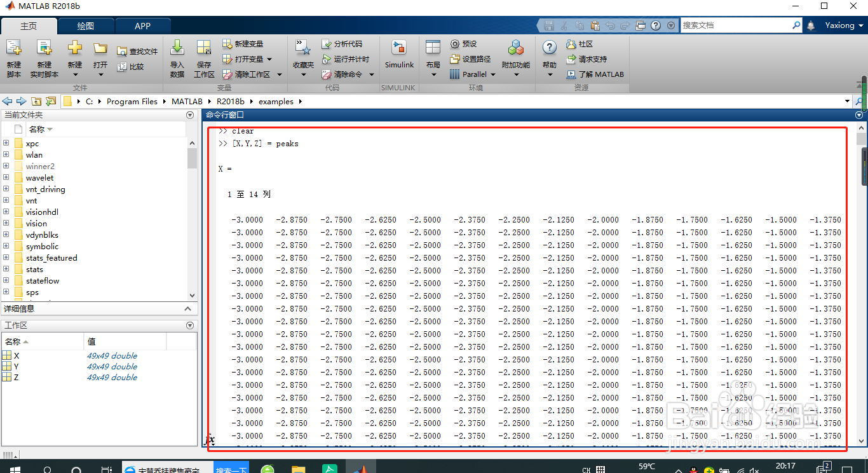868x473 pixels.
Task: Click the 新建脚本 (New Script) icon
Action: point(14,48)
